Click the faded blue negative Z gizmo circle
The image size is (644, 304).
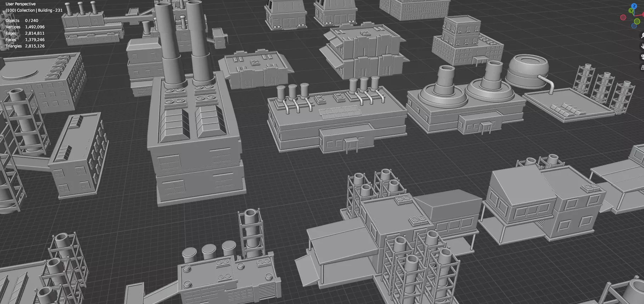[x=634, y=25]
